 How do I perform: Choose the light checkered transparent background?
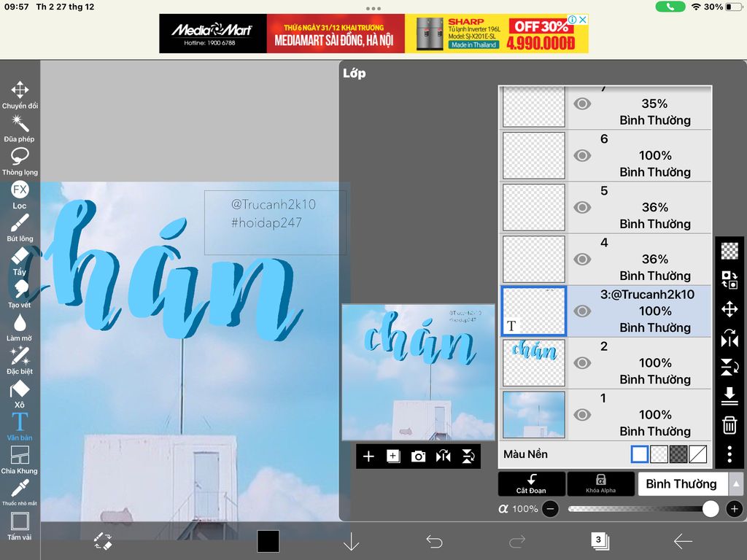659,454
